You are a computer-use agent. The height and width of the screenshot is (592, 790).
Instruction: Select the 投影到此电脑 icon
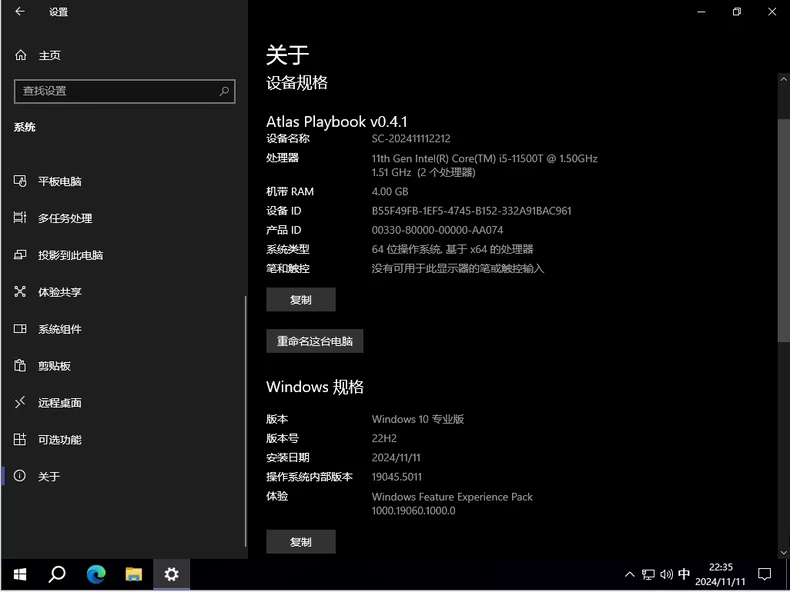20,255
